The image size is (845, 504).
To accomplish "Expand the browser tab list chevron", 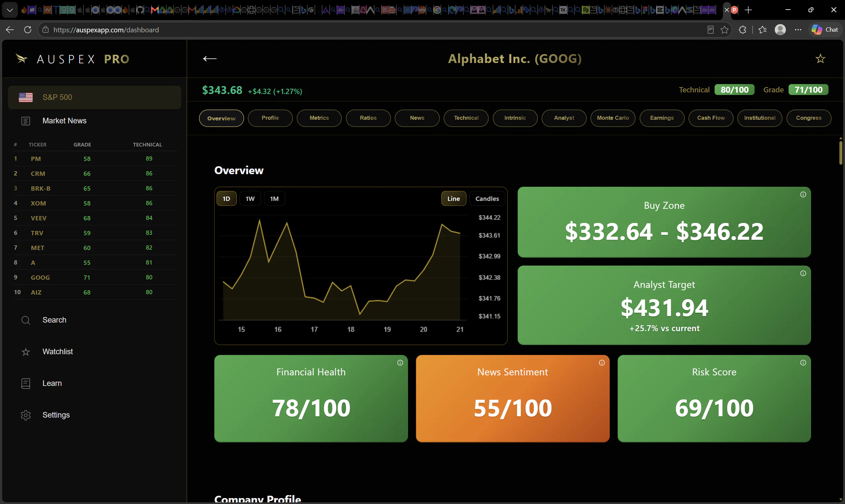I will pyautogui.click(x=10, y=10).
